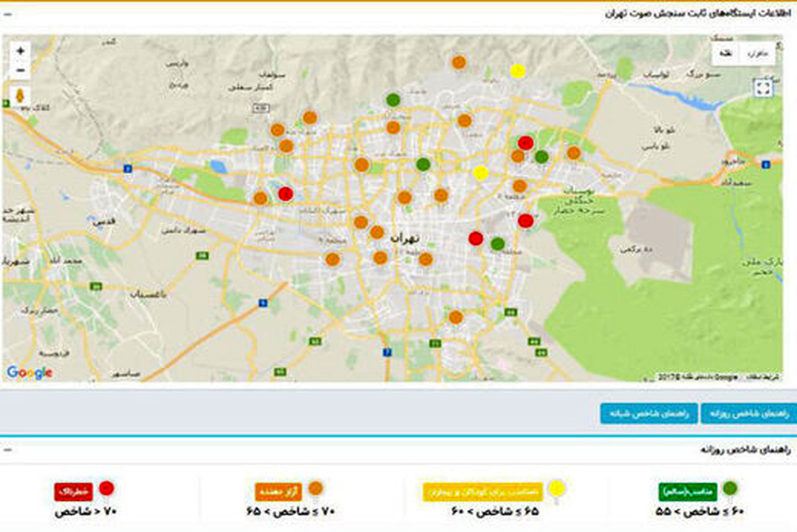Click green healthy-level legend marker
797x532 pixels.
coord(730,488)
